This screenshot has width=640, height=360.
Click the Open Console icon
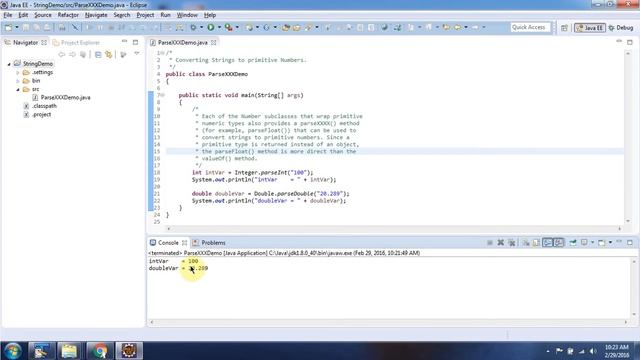[602, 242]
